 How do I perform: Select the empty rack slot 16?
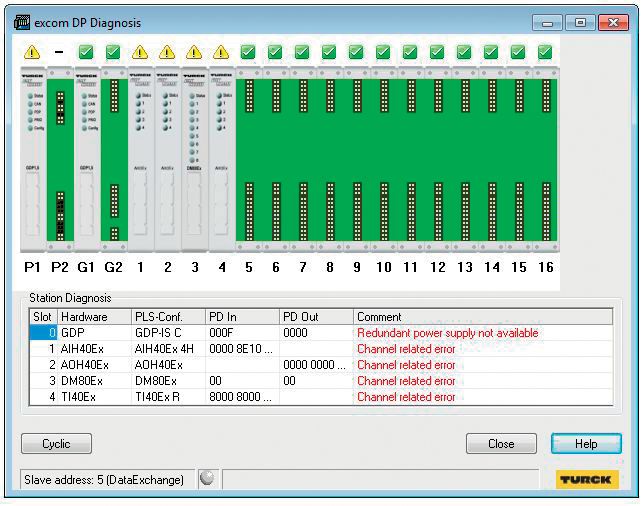point(546,159)
